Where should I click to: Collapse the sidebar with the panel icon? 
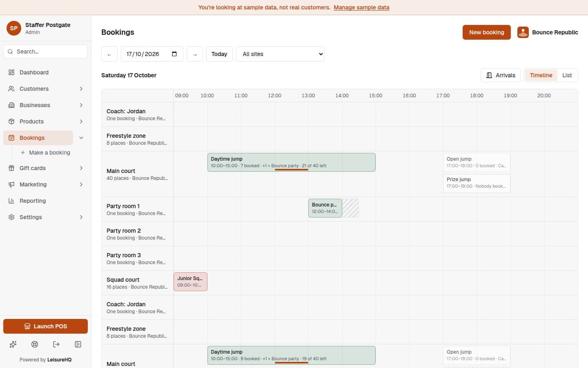click(78, 344)
